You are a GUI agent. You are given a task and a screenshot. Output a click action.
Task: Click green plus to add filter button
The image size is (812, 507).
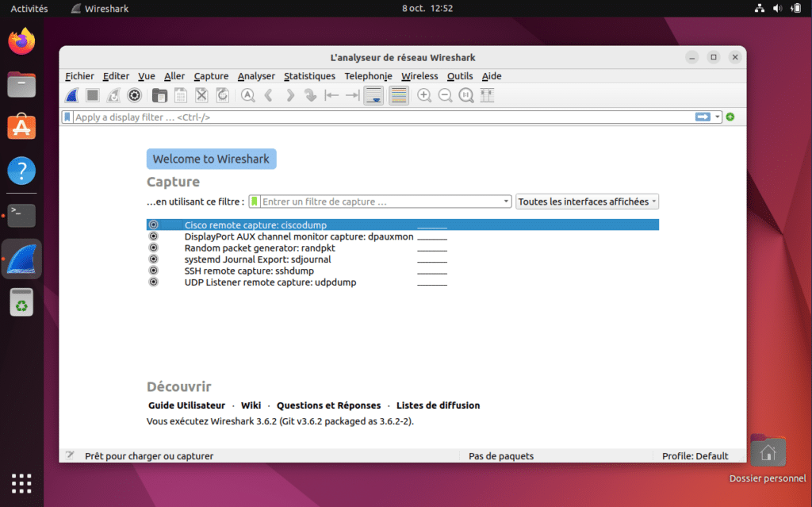click(x=730, y=117)
